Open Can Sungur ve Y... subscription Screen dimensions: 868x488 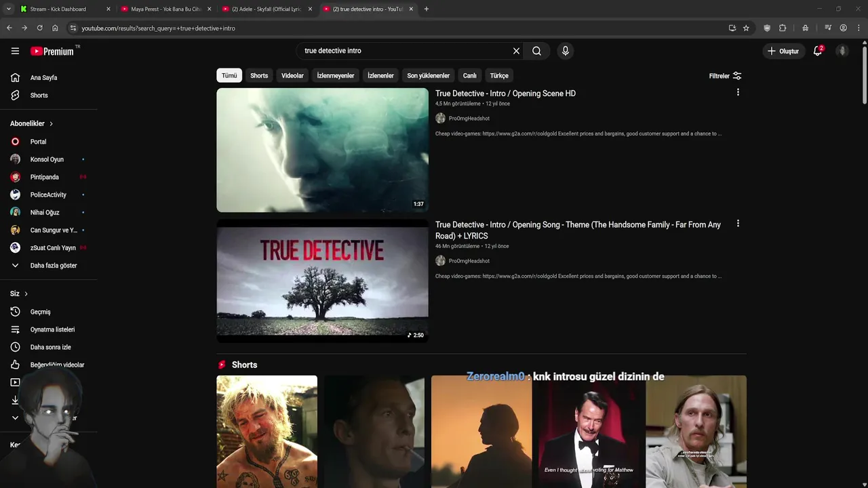[54, 230]
